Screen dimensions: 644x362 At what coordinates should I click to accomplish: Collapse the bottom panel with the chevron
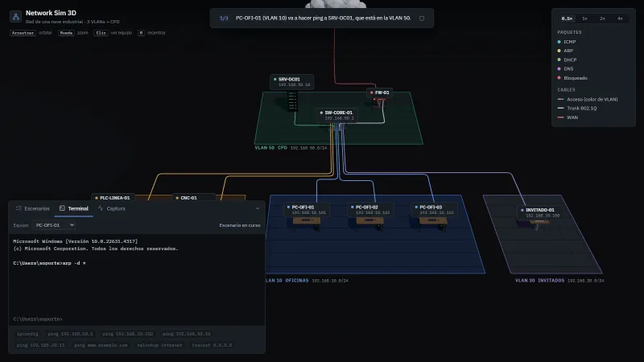pos(258,208)
